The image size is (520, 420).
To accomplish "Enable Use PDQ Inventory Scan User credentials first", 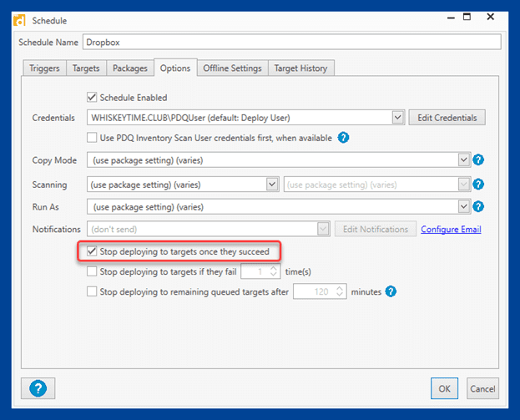I will pos(92,137).
